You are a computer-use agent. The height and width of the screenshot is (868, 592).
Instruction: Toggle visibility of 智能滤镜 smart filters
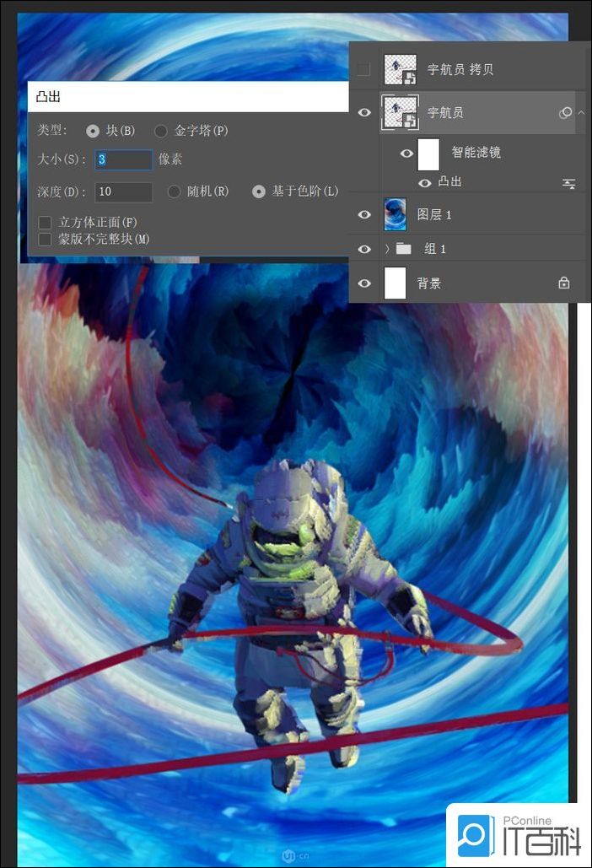pos(406,154)
